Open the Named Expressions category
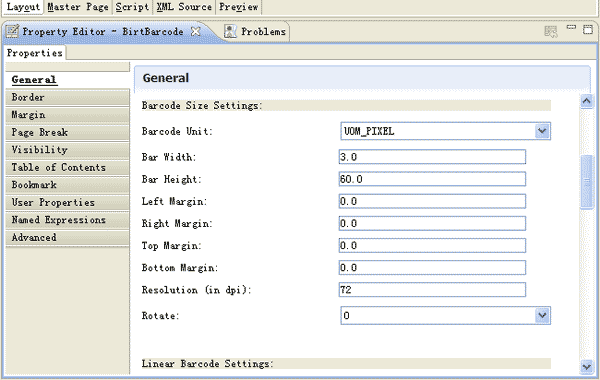Viewport: 600px width, 380px height. [x=67, y=220]
